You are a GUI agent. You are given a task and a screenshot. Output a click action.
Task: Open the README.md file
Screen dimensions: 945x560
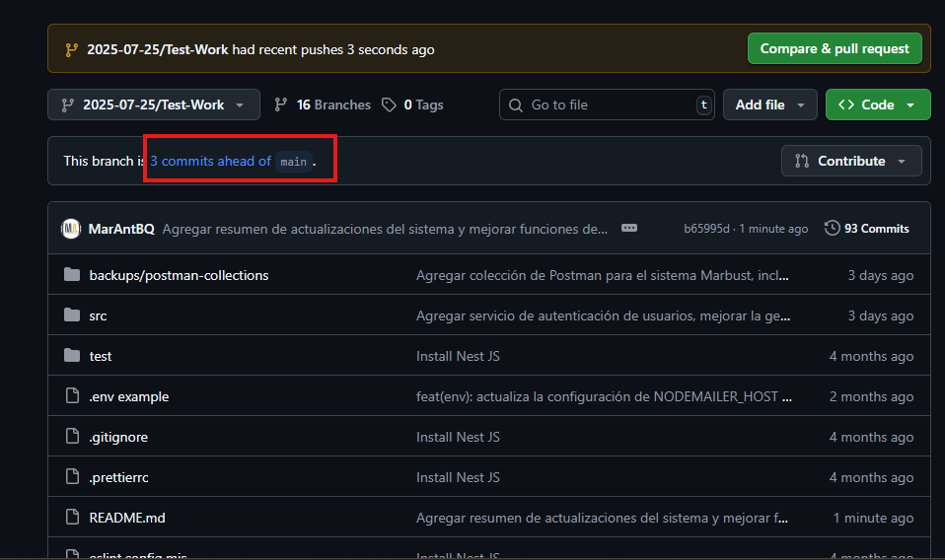pos(127,518)
